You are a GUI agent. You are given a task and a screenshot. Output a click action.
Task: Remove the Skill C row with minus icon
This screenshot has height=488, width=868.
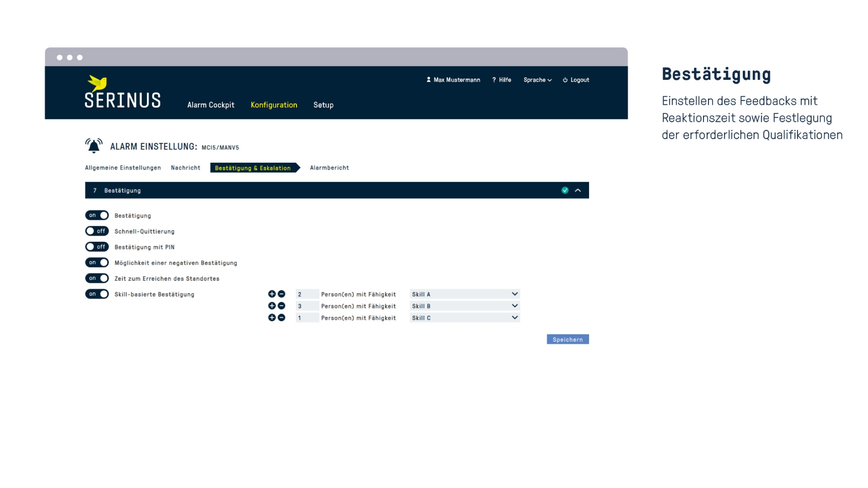click(x=281, y=318)
